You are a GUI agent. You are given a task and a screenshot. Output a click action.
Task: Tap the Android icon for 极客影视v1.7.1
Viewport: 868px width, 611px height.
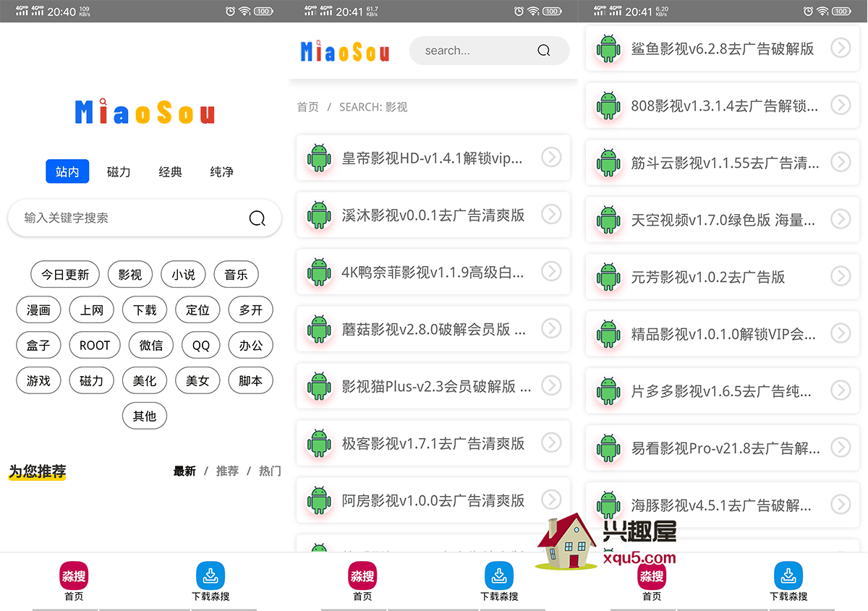pyautogui.click(x=319, y=443)
